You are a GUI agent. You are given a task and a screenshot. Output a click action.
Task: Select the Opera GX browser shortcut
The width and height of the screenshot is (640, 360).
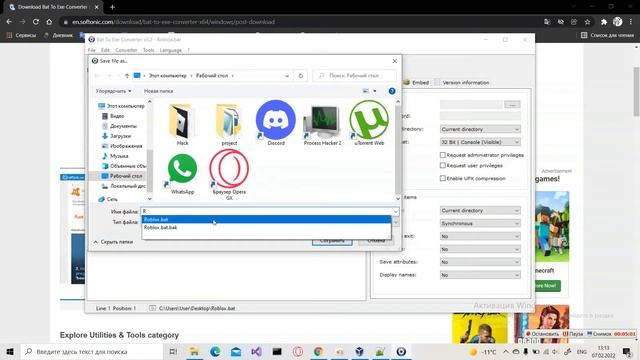[x=229, y=175]
